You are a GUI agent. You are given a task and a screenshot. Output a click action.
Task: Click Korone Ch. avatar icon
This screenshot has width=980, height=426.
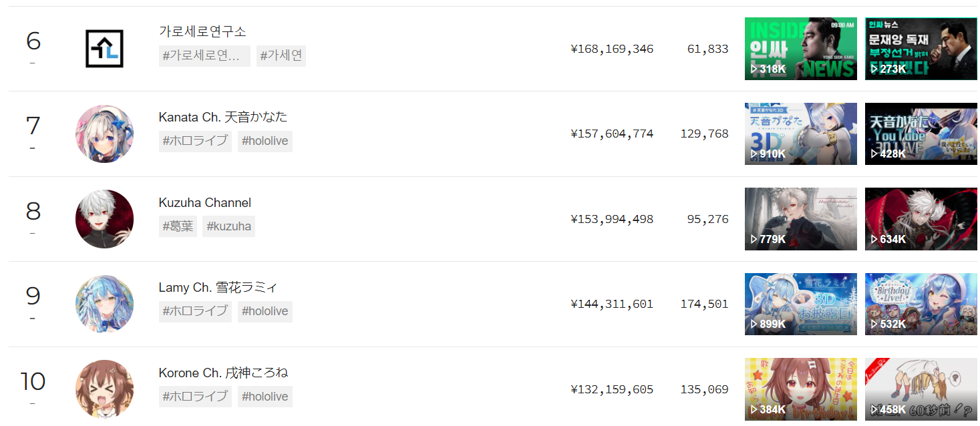[104, 389]
